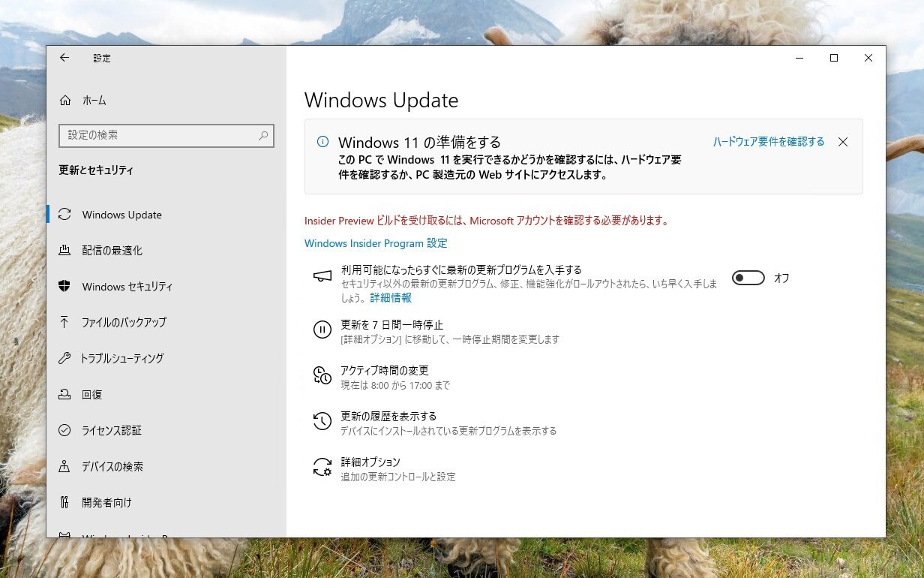Open トラブルシューティング sidebar item
The height and width of the screenshot is (578, 924).
click(165, 359)
